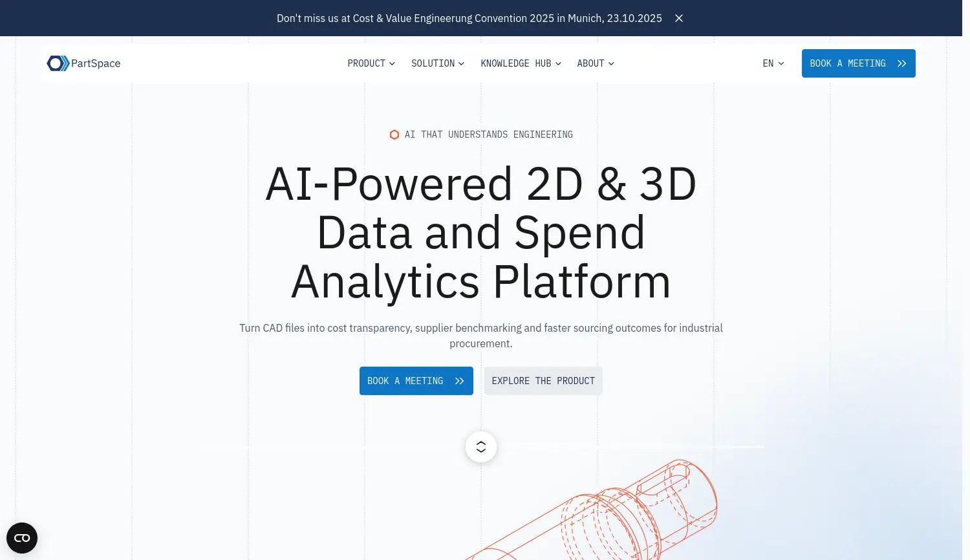Expand the EN language selector
The image size is (970, 560).
pyautogui.click(x=773, y=63)
